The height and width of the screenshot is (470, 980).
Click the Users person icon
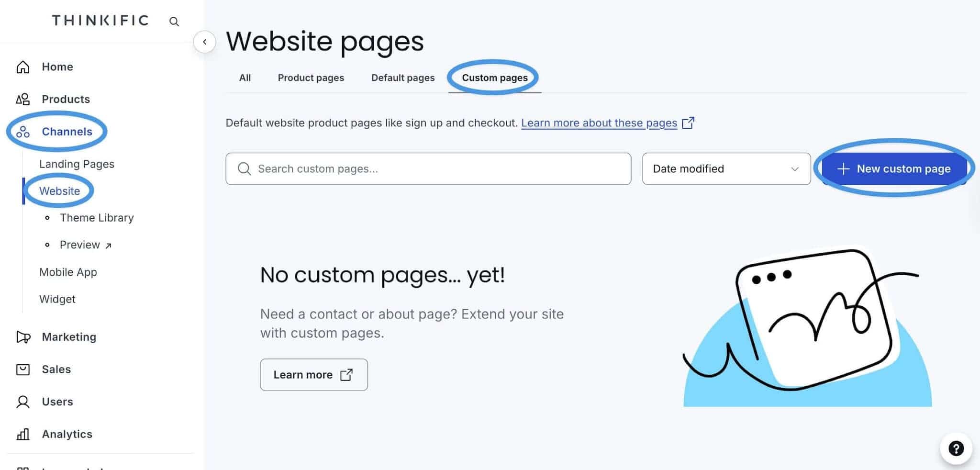pos(23,402)
